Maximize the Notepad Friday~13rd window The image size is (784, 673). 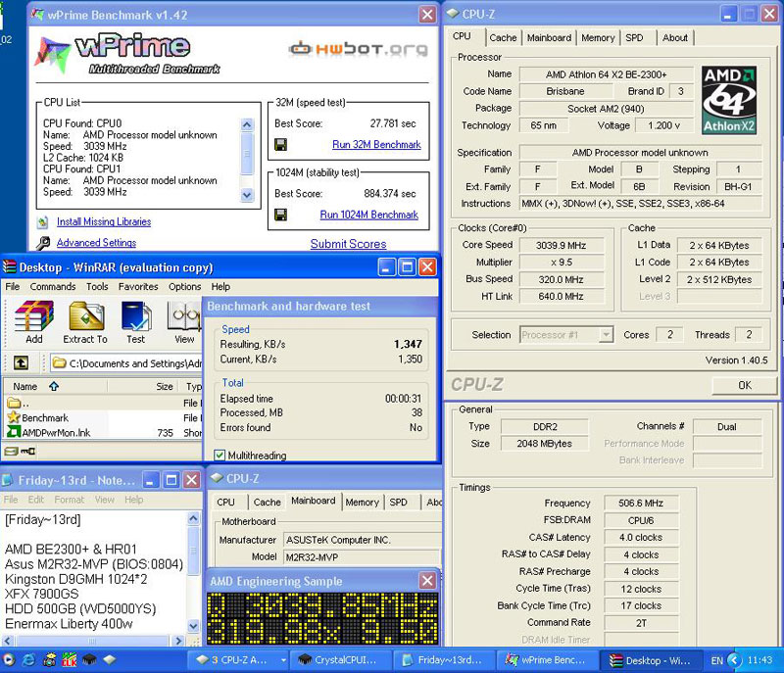click(x=171, y=480)
